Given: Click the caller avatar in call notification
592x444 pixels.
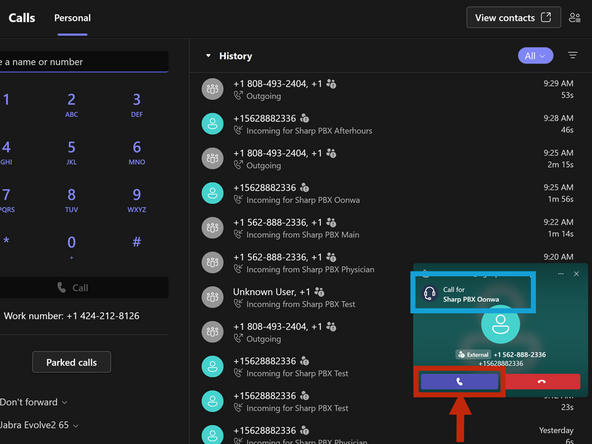Looking at the screenshot, I should 500,324.
